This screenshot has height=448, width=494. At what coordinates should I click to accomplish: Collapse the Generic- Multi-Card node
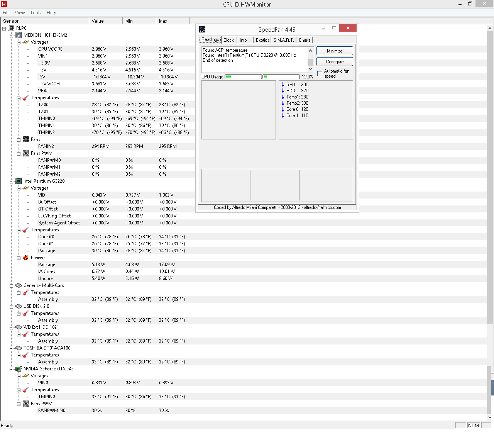(x=12, y=286)
